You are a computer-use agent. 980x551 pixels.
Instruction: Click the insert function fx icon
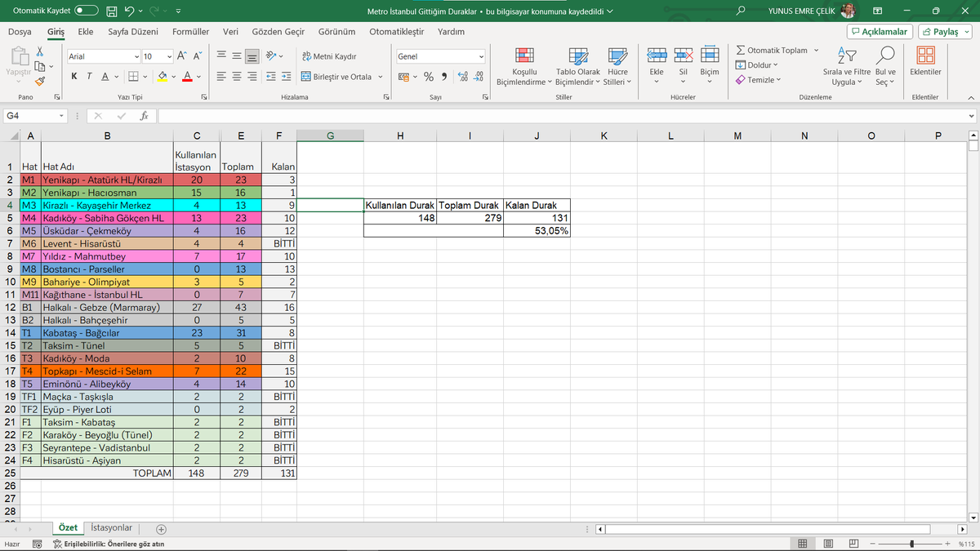tap(144, 116)
